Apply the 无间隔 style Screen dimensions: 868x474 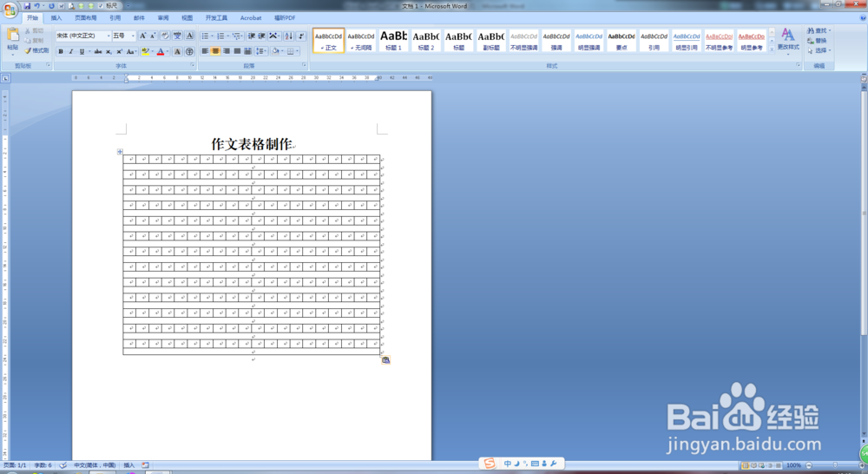point(361,41)
